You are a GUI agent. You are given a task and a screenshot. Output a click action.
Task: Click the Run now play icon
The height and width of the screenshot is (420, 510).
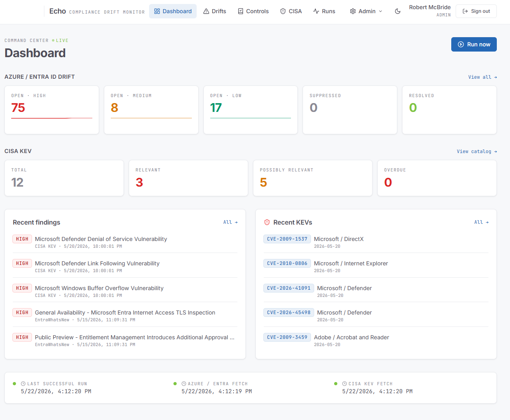(461, 44)
